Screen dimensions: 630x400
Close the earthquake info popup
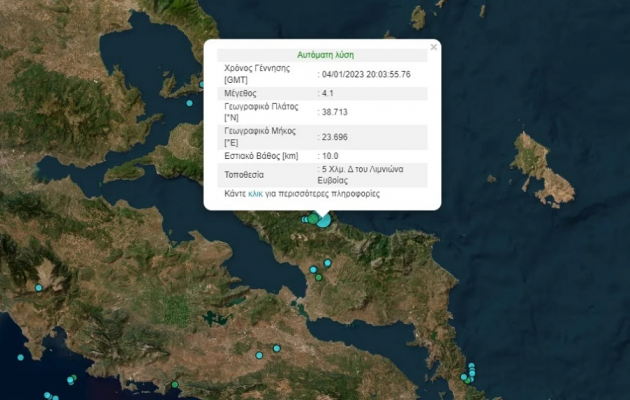point(433,46)
